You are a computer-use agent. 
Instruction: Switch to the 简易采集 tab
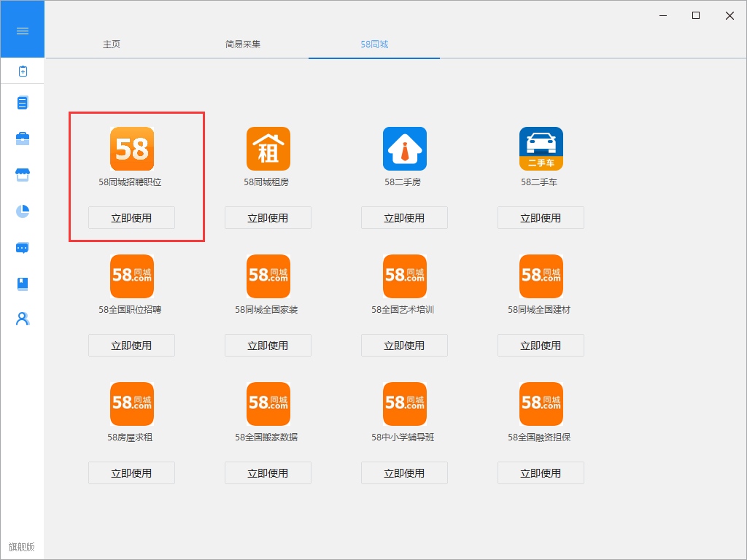pyautogui.click(x=243, y=44)
